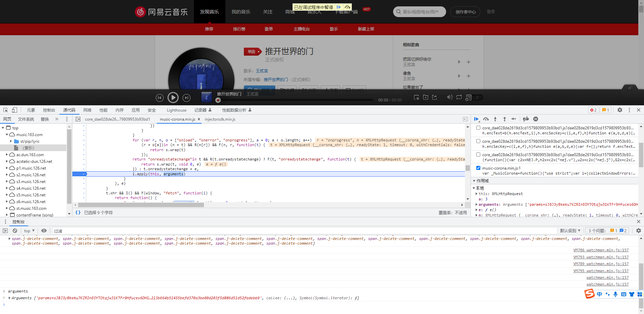Enable the breakpoint at (function(){var c2x=NEJ.P
Viewport: 644px width, 314px height.
(x=478, y=154)
